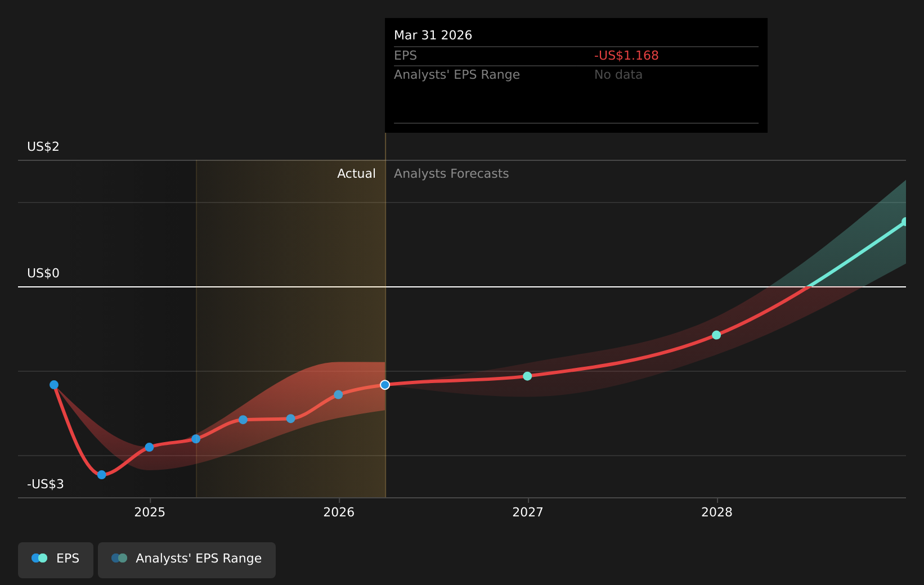Screen dimensions: 924x585
Task: Click the 'Actual' region label
Action: click(x=356, y=174)
